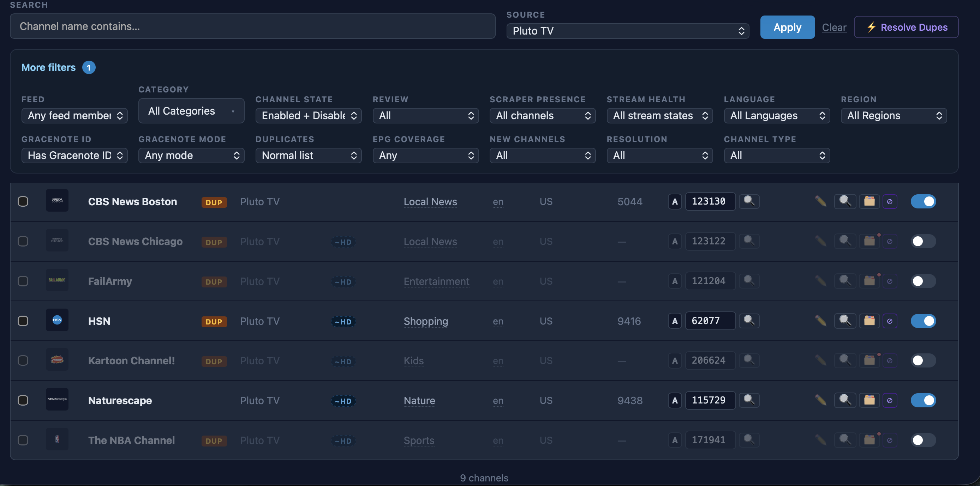This screenshot has width=980, height=486.
Task: Edit the HSN channel with the pencil icon
Action: [820, 321]
